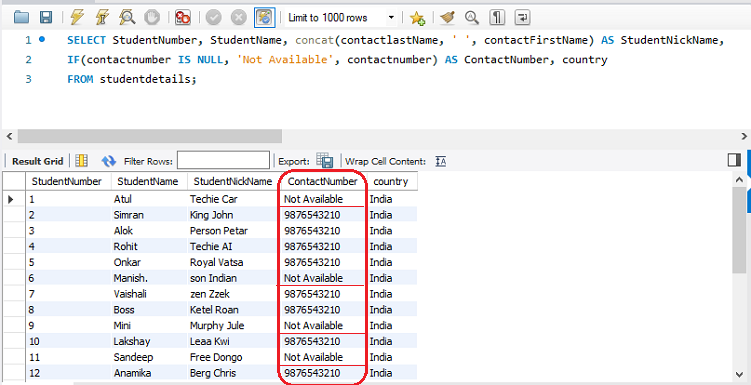Select cell 'son Indian'
The height and width of the screenshot is (385, 751).
pos(233,278)
